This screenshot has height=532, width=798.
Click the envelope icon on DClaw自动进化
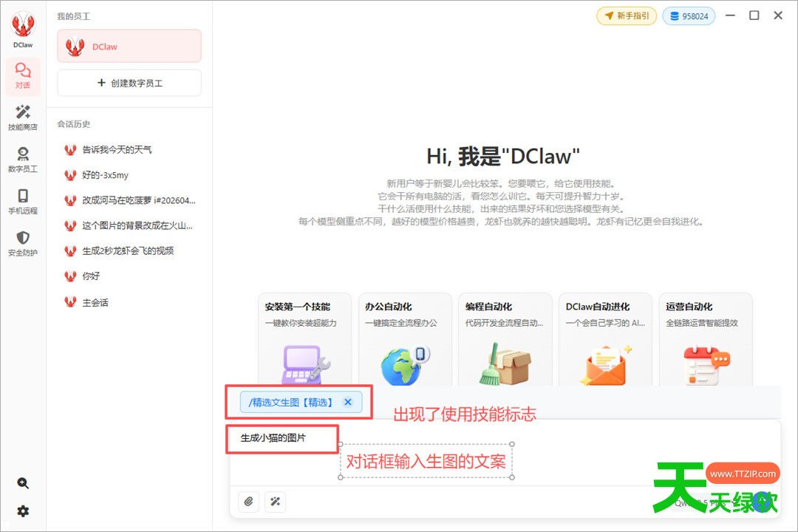click(x=606, y=365)
